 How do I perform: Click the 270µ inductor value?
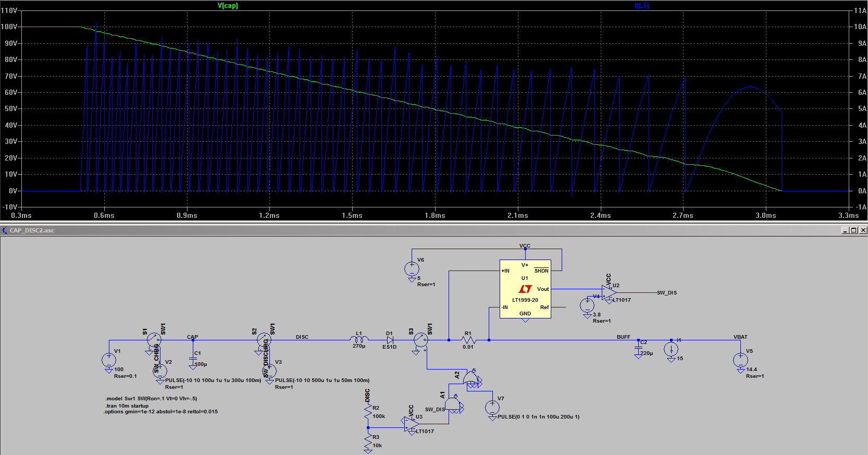click(x=358, y=346)
